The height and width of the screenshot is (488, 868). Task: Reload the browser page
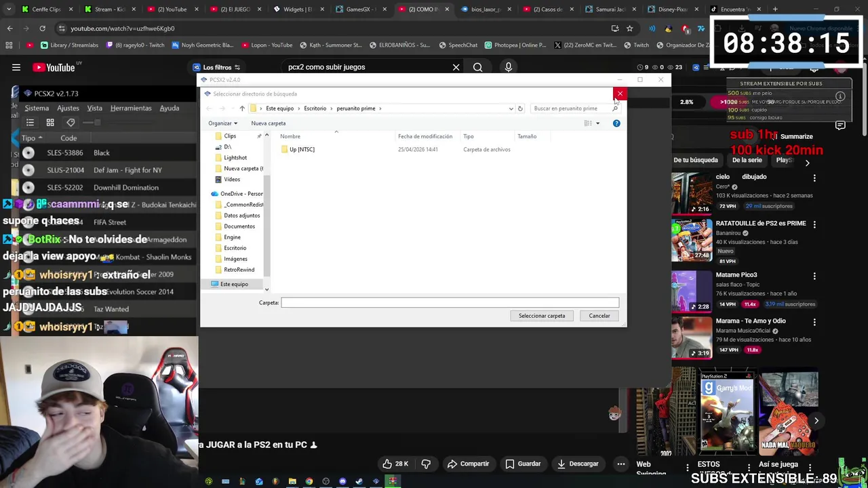[42, 28]
